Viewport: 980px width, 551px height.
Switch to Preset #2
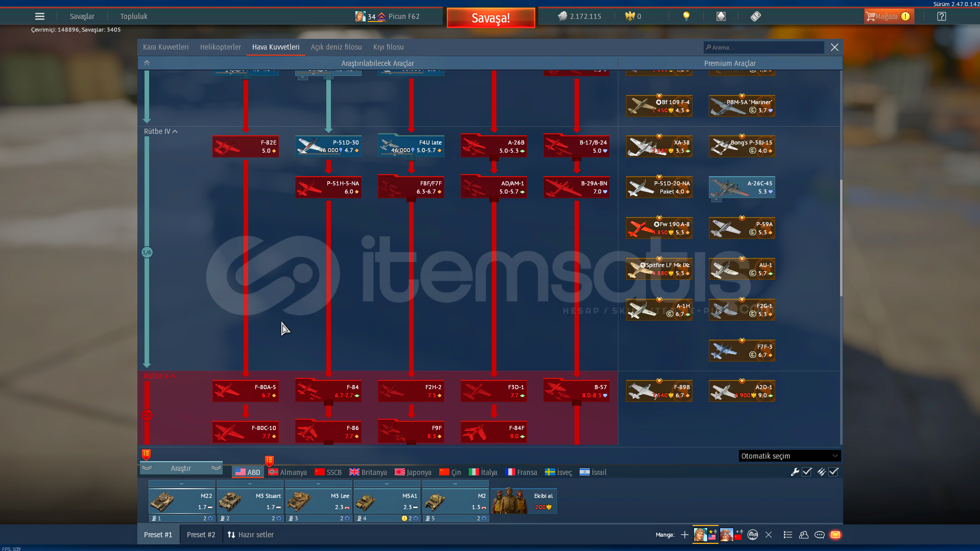tap(201, 535)
